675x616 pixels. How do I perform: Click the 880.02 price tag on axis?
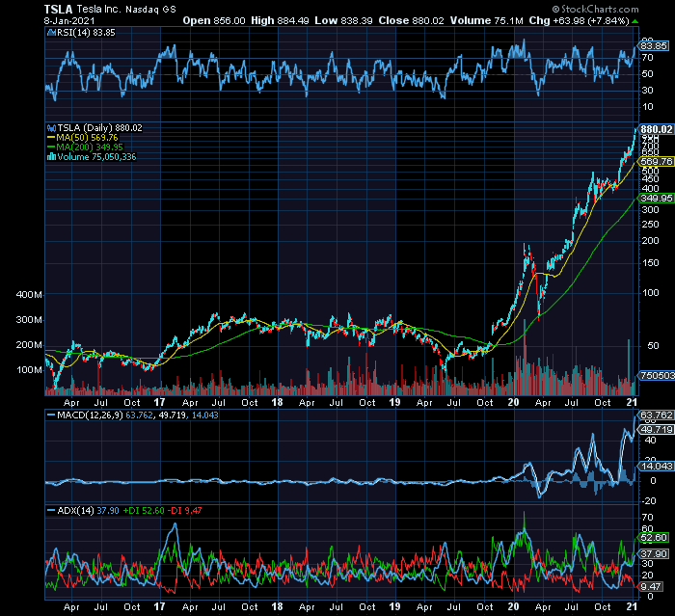(657, 129)
